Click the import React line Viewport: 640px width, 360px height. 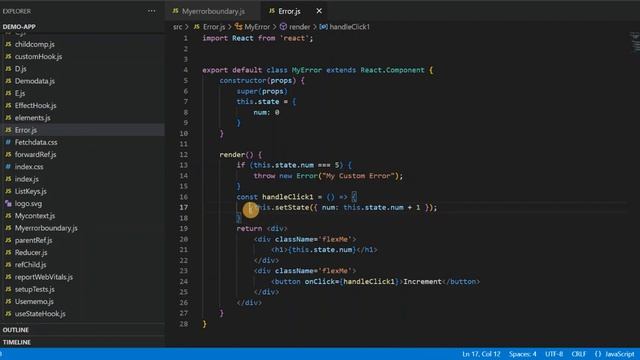coord(258,38)
